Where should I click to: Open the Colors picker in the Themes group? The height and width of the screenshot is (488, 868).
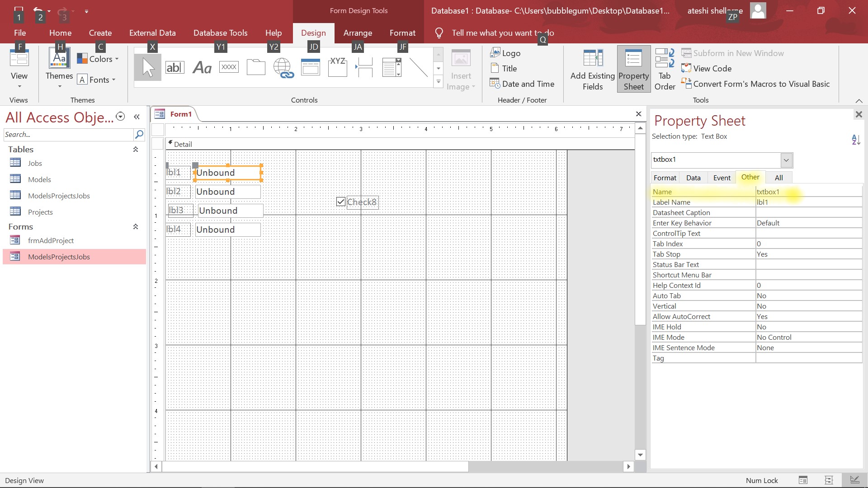[98, 58]
